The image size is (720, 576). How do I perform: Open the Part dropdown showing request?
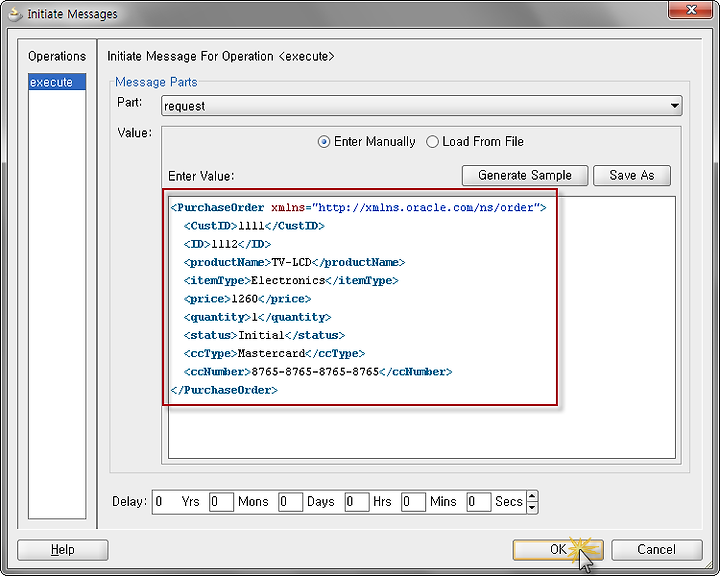tap(422, 106)
